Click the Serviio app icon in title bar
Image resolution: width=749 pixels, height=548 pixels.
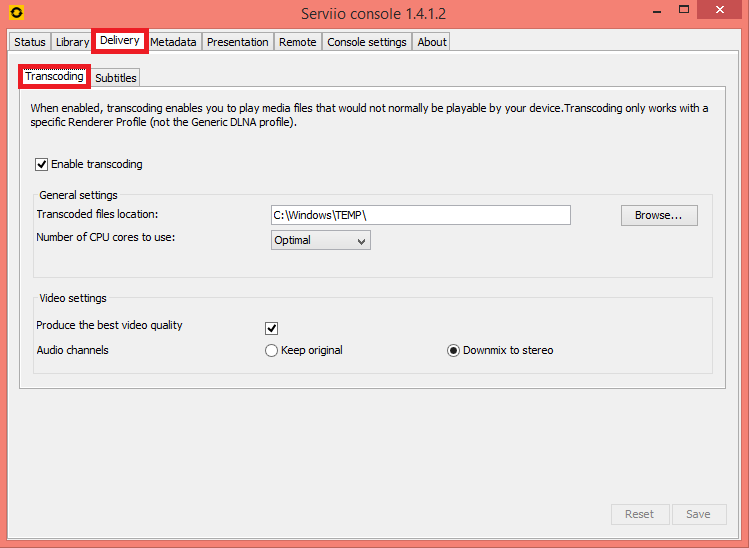click(16, 13)
